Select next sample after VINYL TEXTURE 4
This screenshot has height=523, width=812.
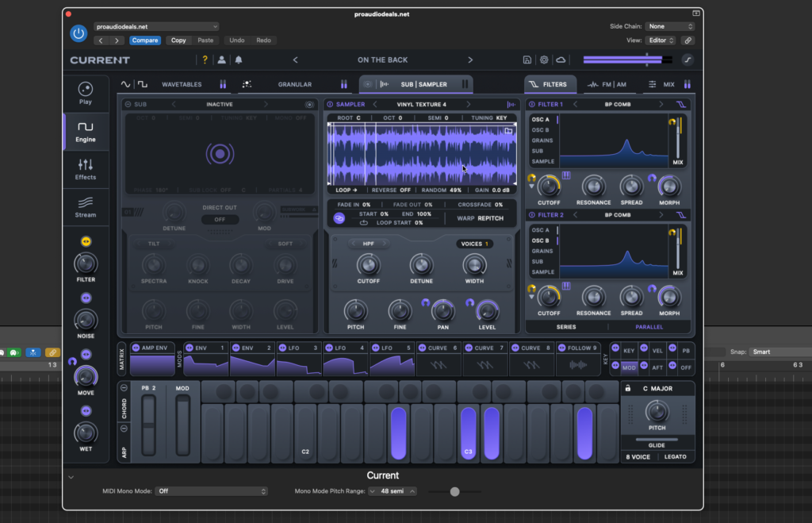468,104
